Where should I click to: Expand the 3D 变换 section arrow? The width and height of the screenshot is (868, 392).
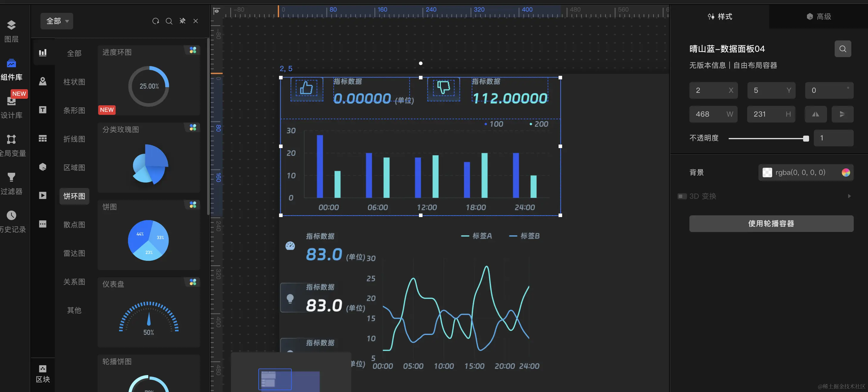849,196
